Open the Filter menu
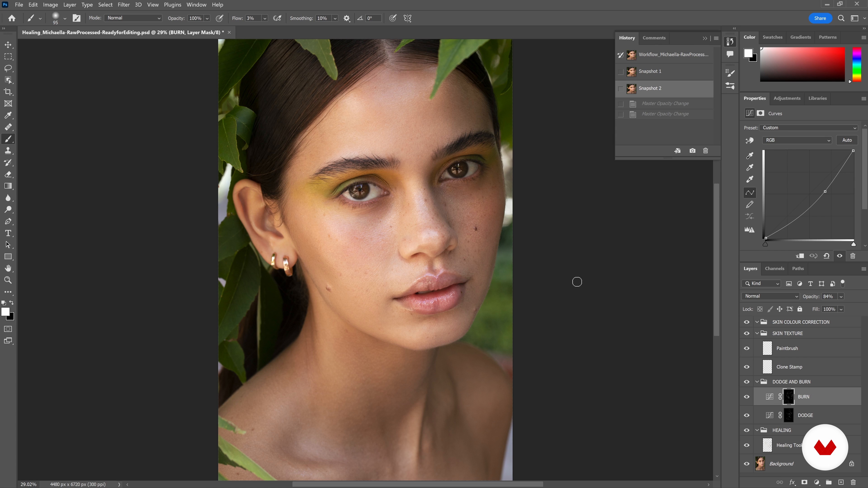 (123, 5)
